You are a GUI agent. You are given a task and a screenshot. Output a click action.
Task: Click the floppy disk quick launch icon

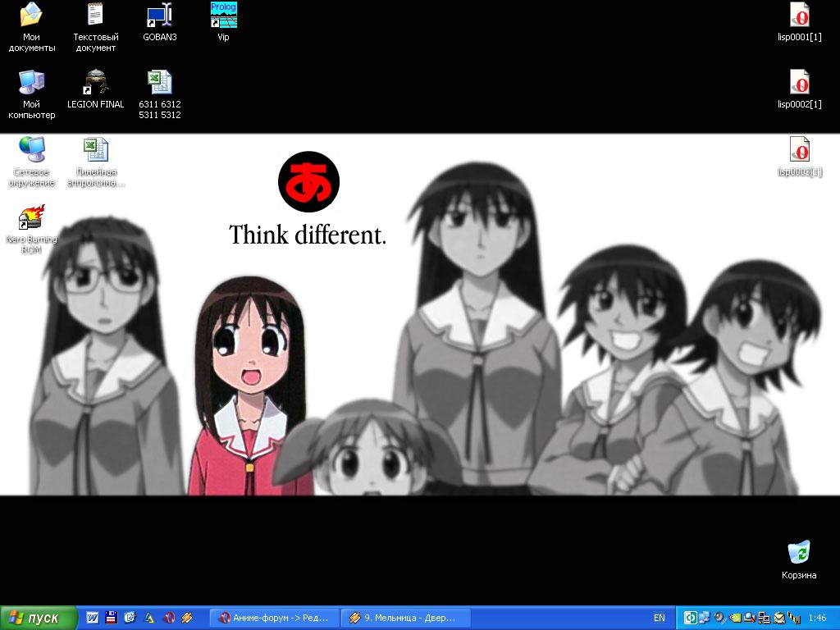click(x=112, y=618)
